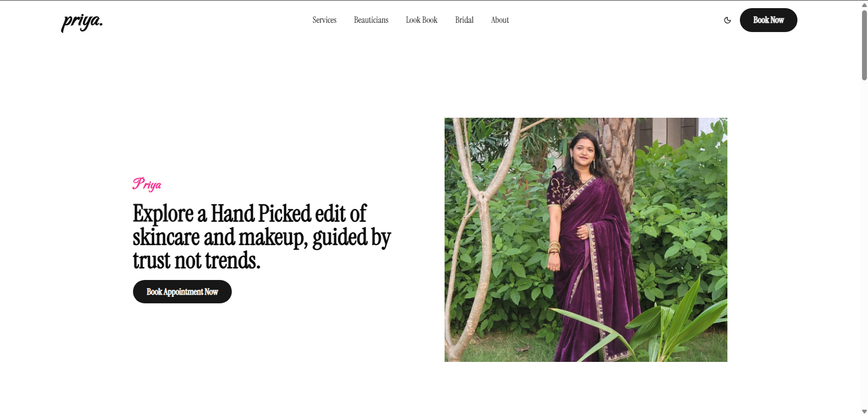
Task: Click the scrollbar up arrow
Action: click(864, 4)
